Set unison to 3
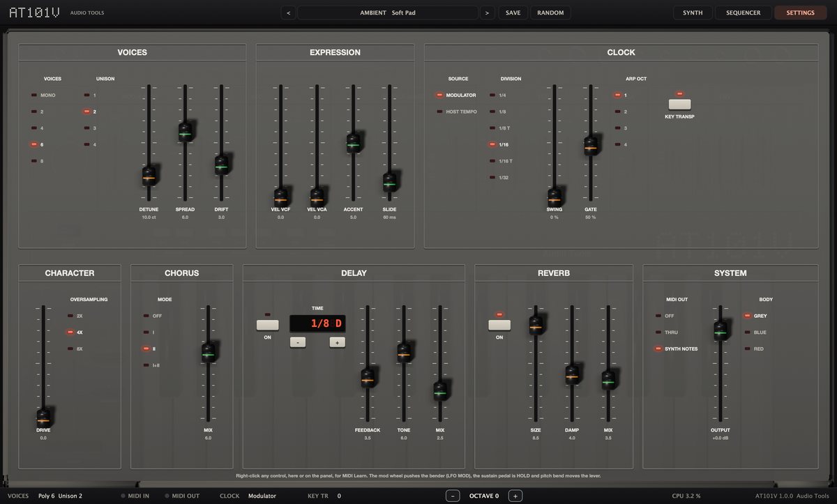This screenshot has width=837, height=504. pos(91,128)
